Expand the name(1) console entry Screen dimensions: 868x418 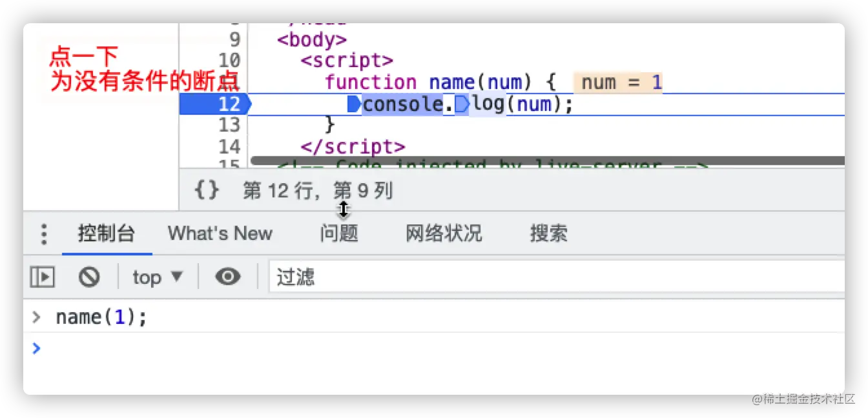[x=36, y=317]
